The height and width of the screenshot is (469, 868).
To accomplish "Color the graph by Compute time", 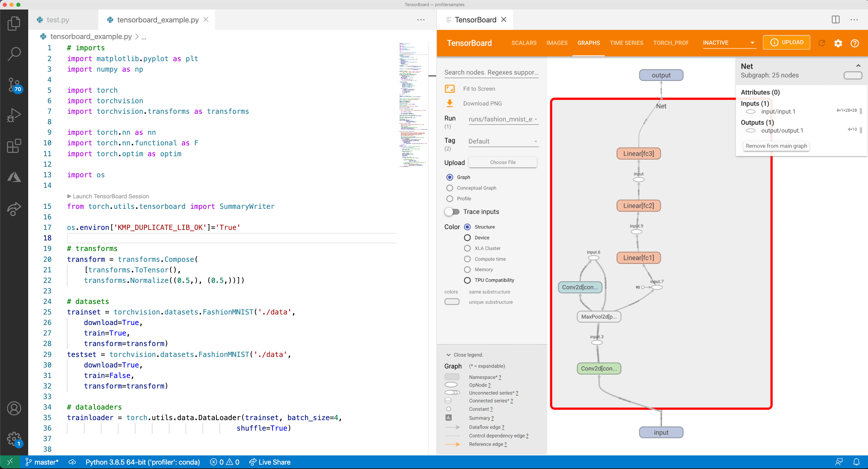I will pos(467,259).
